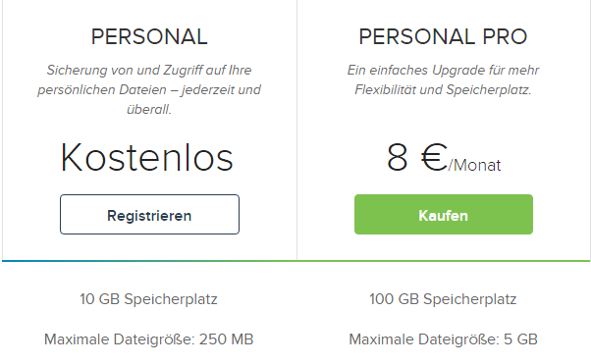Click the euro symbol in the price

pyautogui.click(x=434, y=158)
